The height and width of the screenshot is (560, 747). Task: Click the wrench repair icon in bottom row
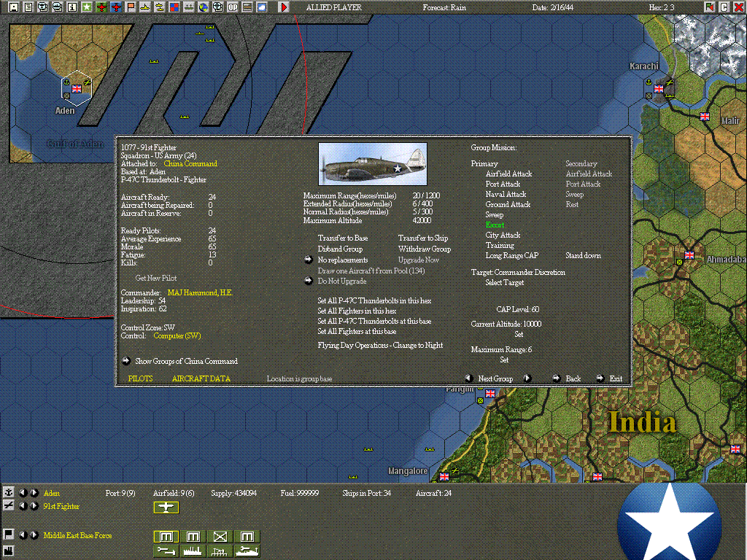166,551
